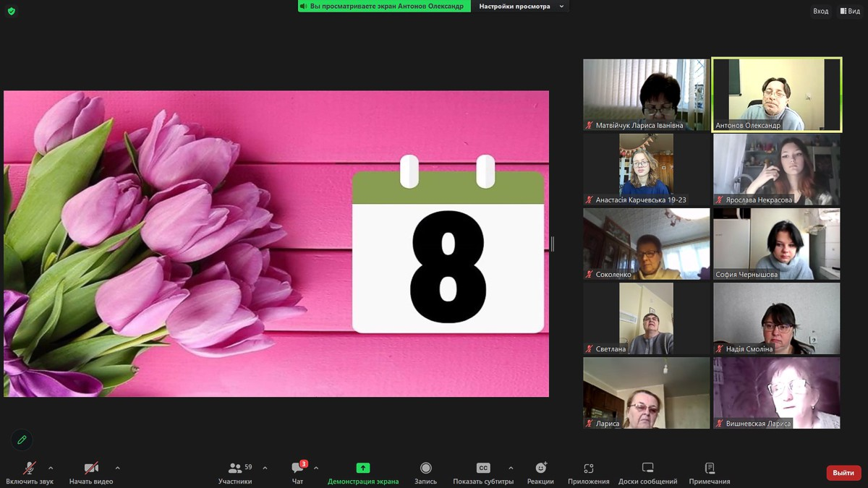Click the shared screen tulips slide
Screen dimensions: 868x488
[276, 244]
